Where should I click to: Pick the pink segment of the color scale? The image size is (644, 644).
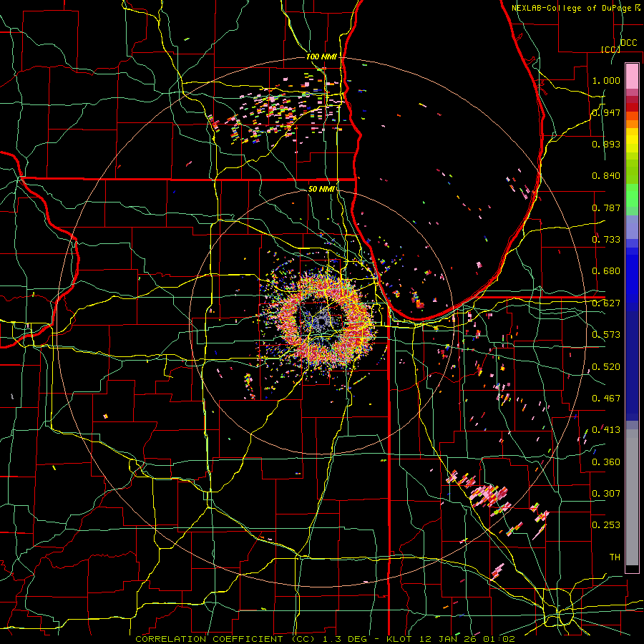[632, 77]
